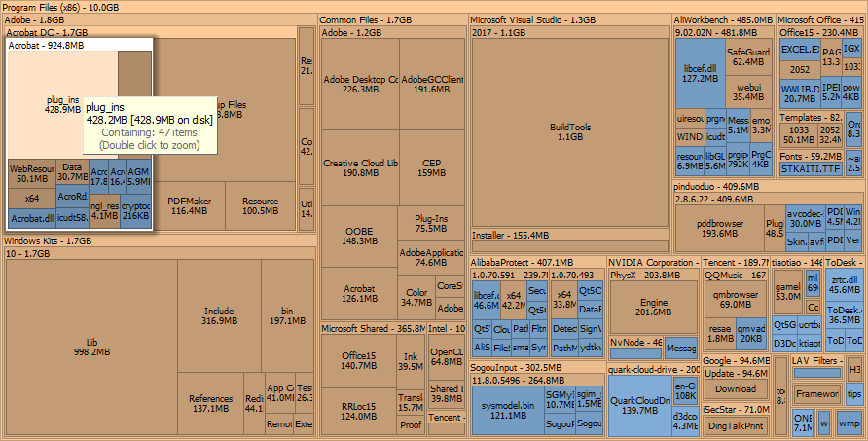Select the WebResources 50.1MB block
This screenshot has height=441, width=868.
point(31,173)
